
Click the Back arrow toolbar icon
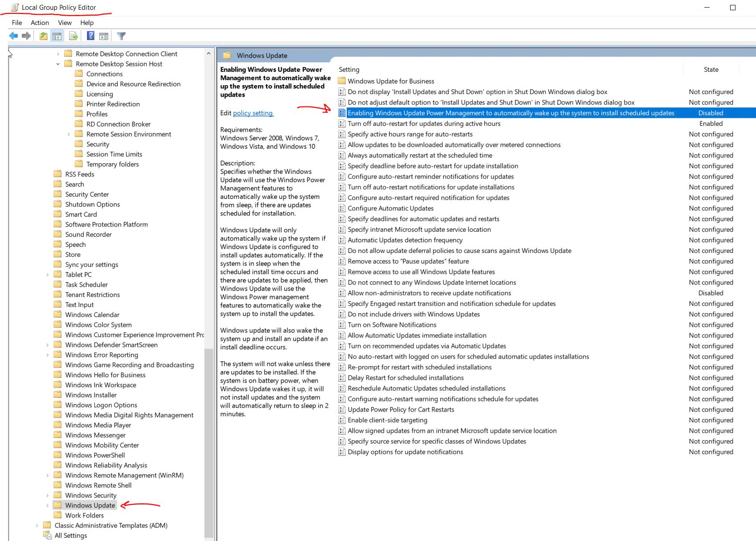(13, 36)
